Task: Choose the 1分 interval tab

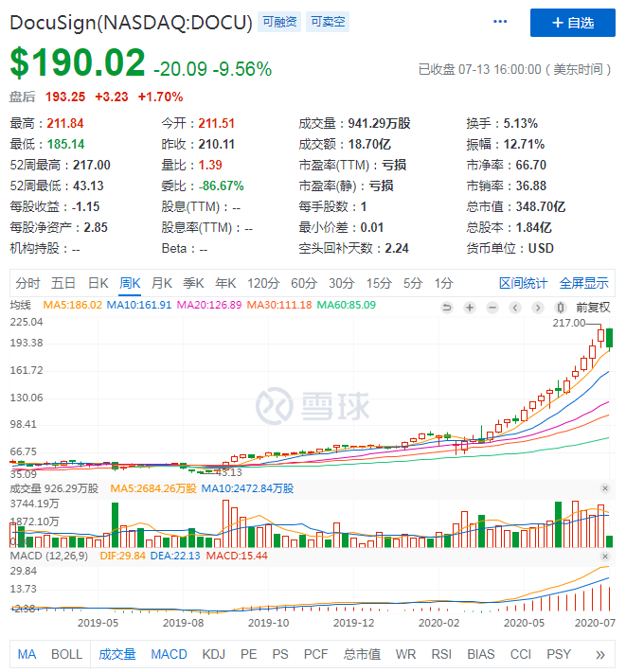Action: 443,283
